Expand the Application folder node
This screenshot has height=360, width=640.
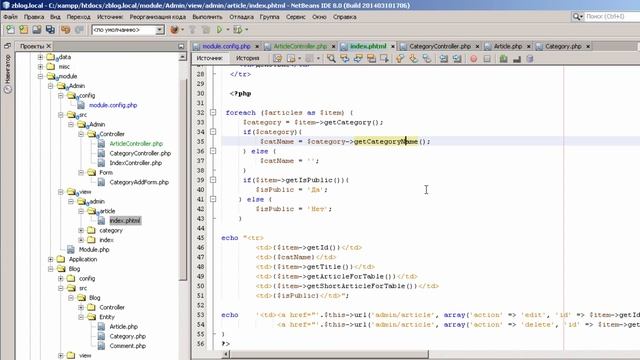point(51,259)
